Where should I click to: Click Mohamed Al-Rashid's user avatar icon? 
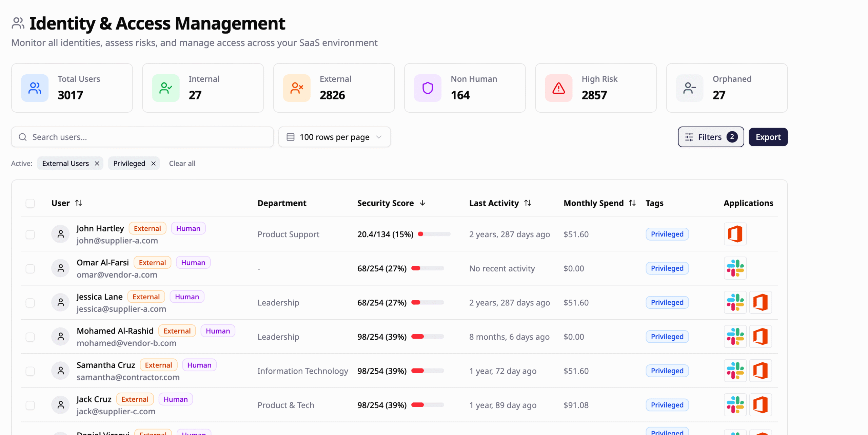[x=61, y=337]
